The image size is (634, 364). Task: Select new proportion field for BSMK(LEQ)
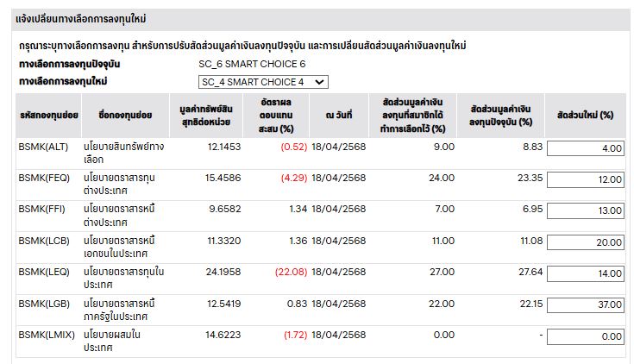[x=585, y=273]
